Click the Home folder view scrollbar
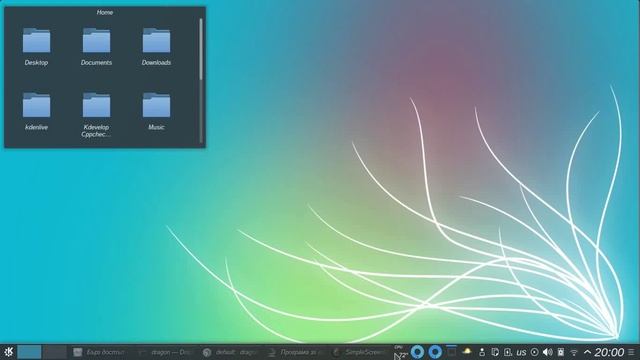 click(201, 49)
